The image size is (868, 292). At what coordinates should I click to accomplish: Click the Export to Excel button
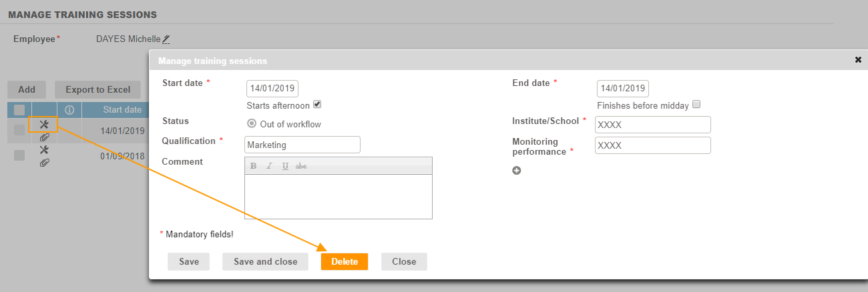pyautogui.click(x=97, y=90)
